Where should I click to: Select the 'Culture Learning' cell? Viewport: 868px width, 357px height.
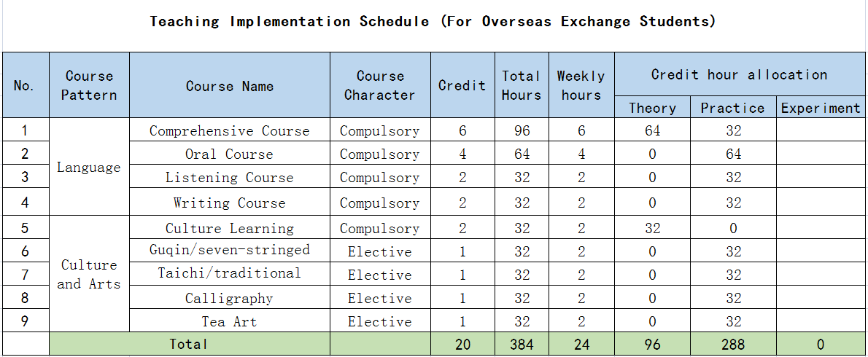[229, 228]
